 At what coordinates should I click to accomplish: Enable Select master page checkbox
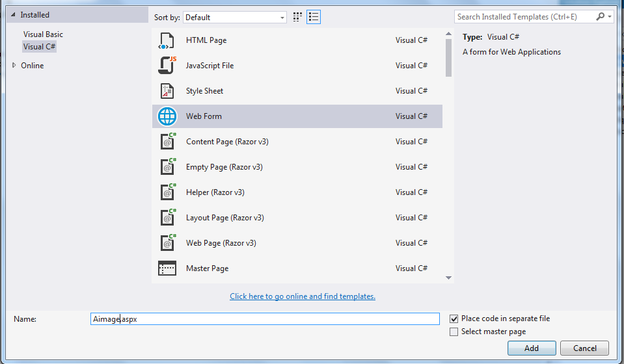click(x=454, y=331)
